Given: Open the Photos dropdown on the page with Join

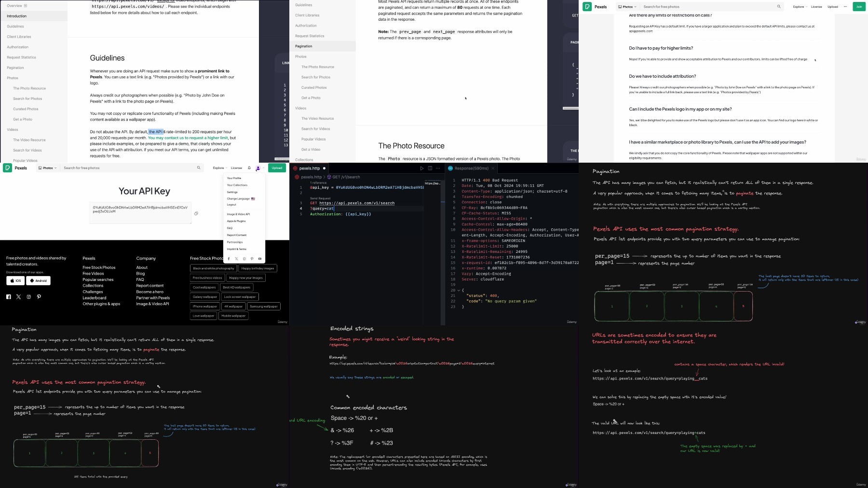Looking at the screenshot, I should tap(627, 7).
